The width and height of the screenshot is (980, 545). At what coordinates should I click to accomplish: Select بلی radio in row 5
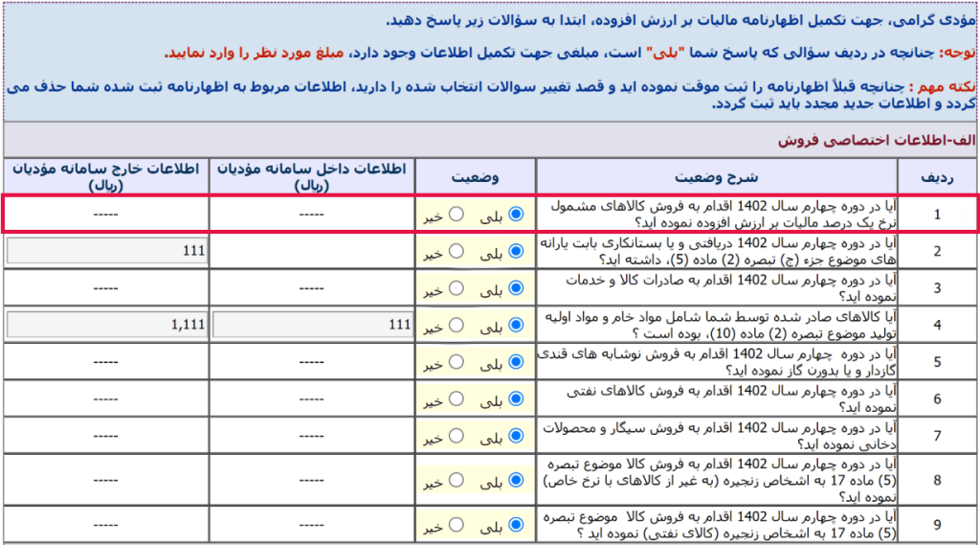(516, 362)
